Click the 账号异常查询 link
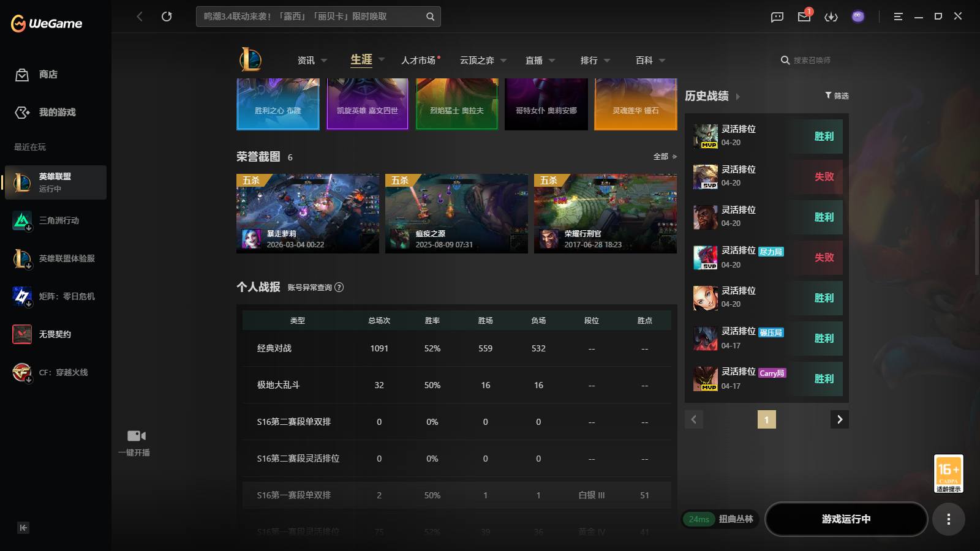The height and width of the screenshot is (551, 980). click(x=310, y=287)
